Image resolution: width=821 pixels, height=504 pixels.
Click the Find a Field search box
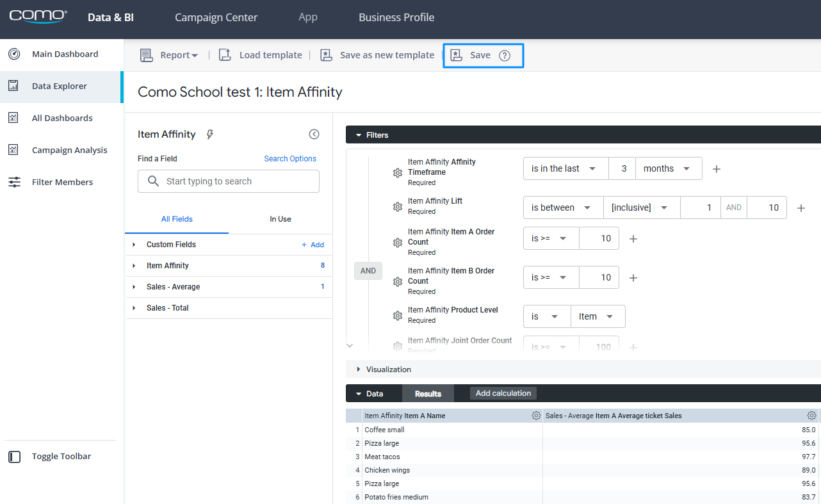coord(229,181)
